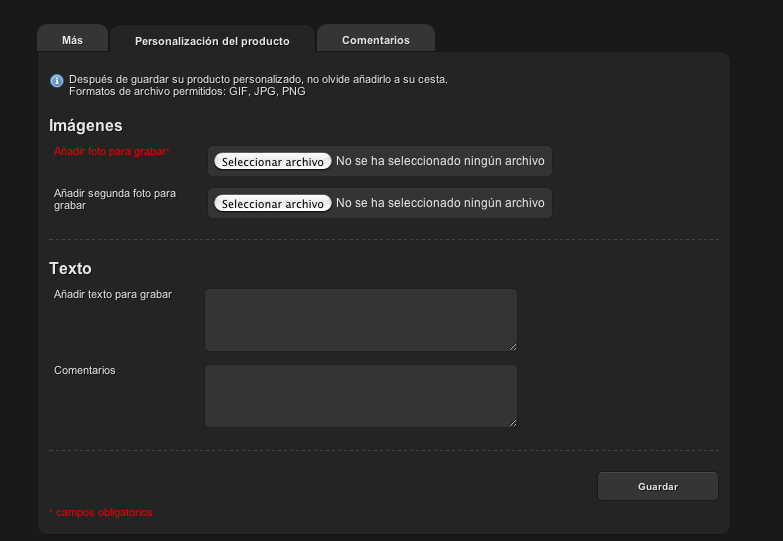Click the red Añadir foto para grabar label
Viewport: 783px width, 541px height.
111,151
